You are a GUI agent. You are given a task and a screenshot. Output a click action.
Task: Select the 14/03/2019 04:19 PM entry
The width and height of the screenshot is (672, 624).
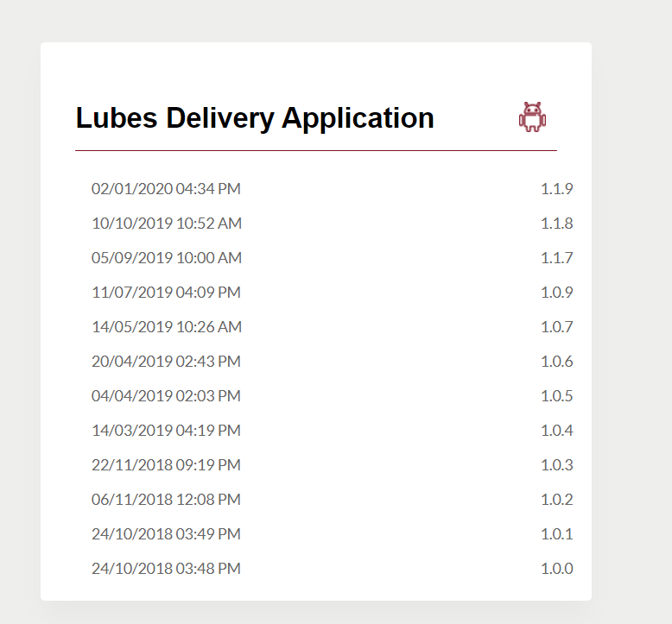(x=166, y=431)
